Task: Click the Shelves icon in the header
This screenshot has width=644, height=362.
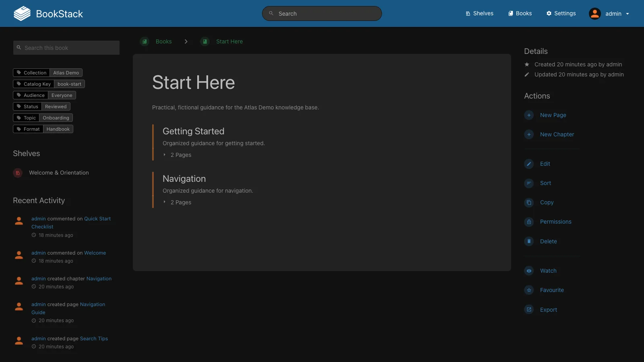Action: coord(468,13)
